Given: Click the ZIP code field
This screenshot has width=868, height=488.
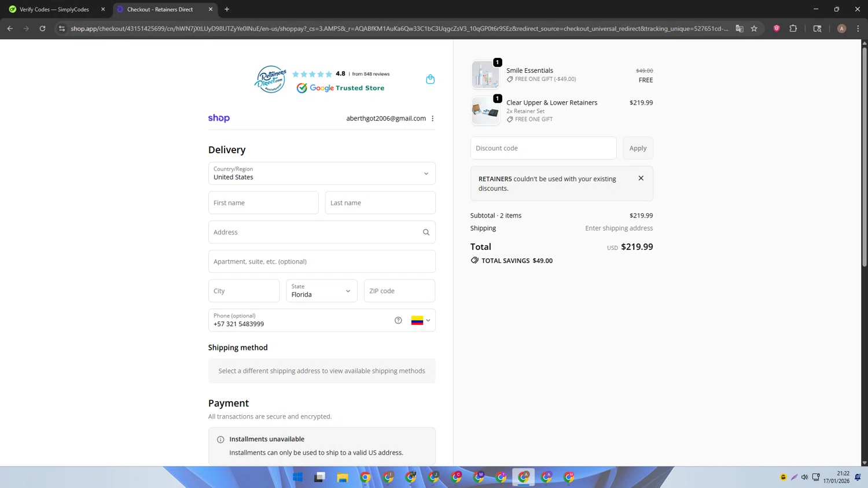Looking at the screenshot, I should coord(399,291).
